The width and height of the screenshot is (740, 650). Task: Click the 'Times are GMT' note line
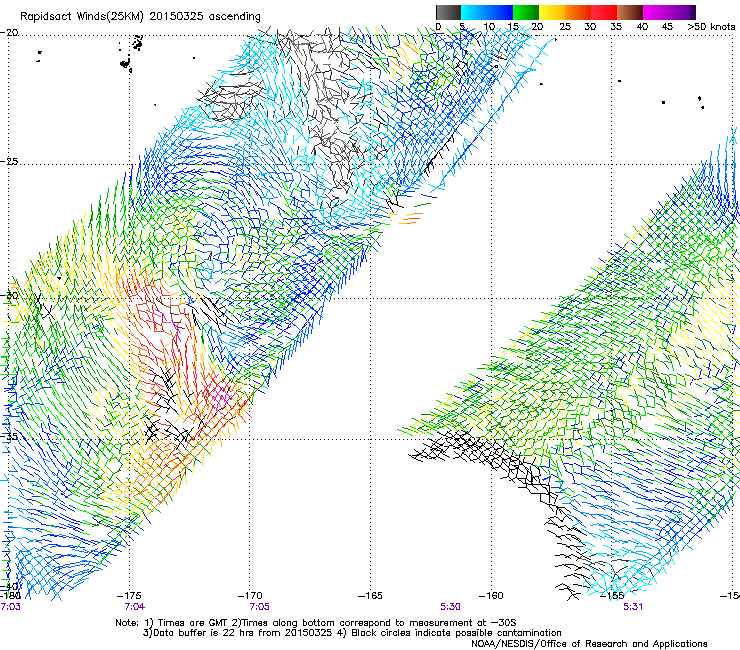[316, 623]
